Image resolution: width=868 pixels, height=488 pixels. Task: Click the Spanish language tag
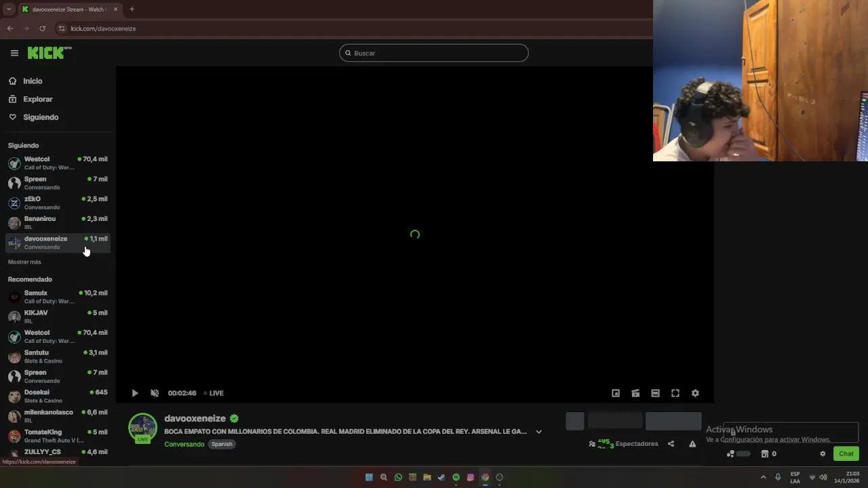[222, 444]
